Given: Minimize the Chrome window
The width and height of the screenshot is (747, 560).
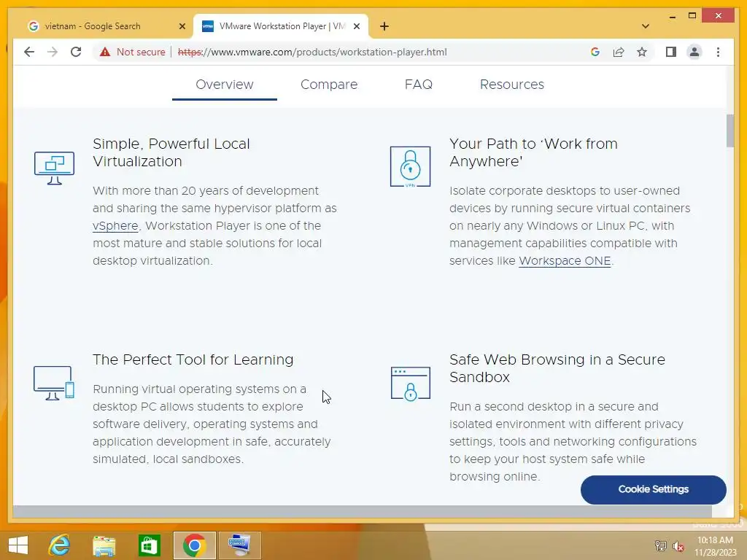Looking at the screenshot, I should point(672,17).
